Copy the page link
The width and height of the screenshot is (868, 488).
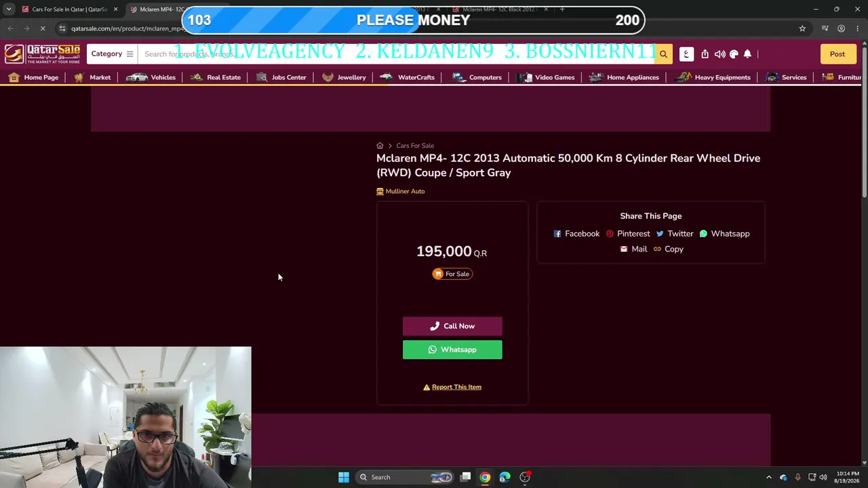(669, 249)
